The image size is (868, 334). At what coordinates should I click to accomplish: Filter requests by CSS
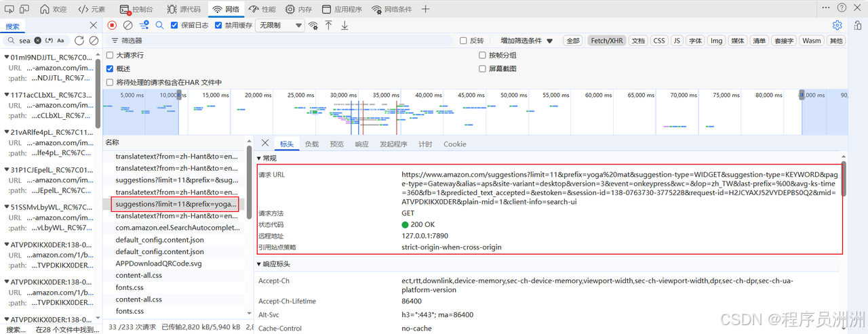point(659,41)
